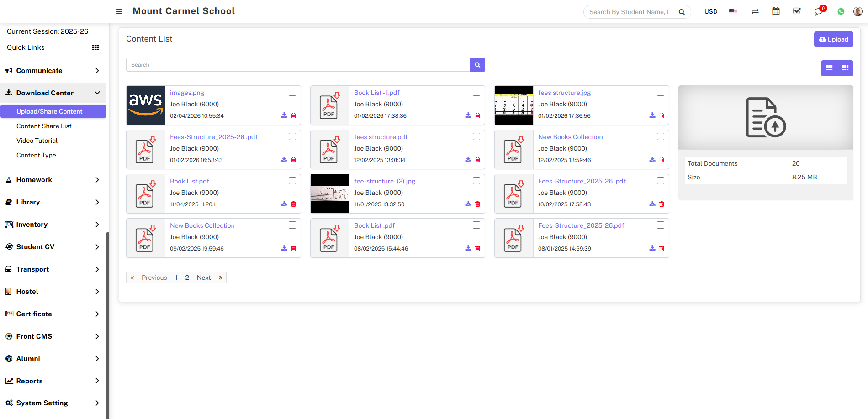Screen dimensions: 868x419
Task: Open chat notifications icon with badge
Action: pyautogui.click(x=818, y=11)
